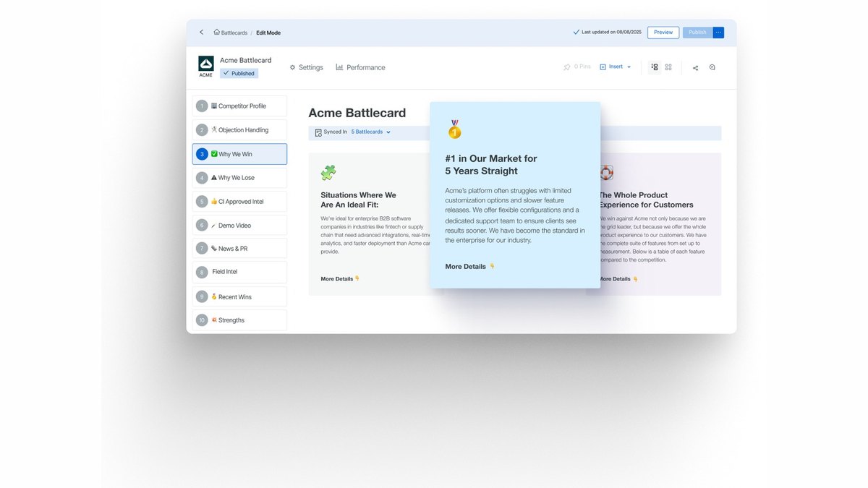Select the News & PR section
The width and height of the screenshot is (868, 488).
click(239, 249)
